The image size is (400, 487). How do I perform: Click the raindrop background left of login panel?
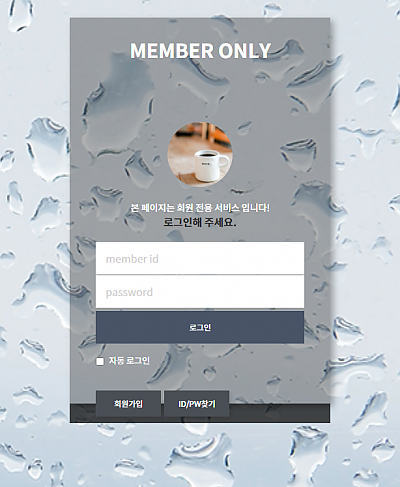coord(35,233)
